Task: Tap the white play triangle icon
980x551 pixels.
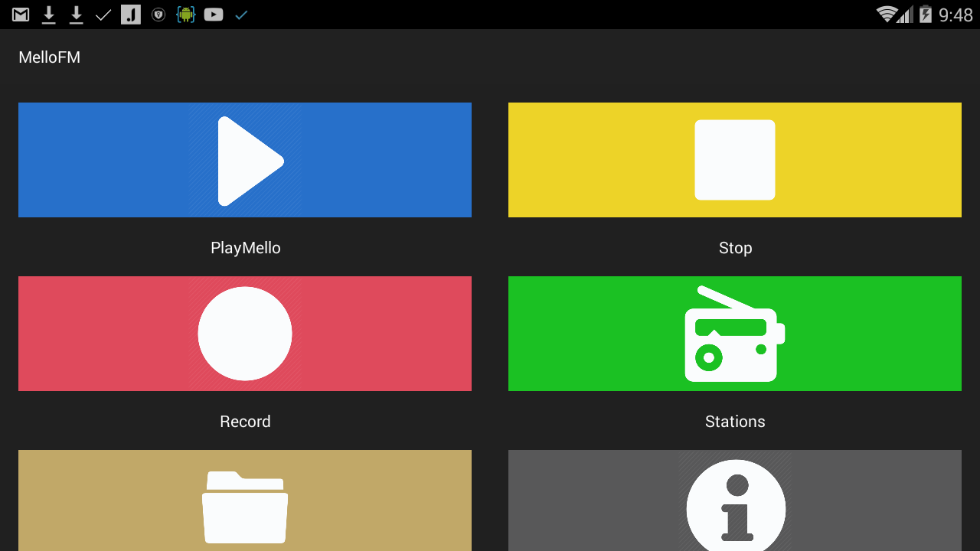Action: [250, 161]
